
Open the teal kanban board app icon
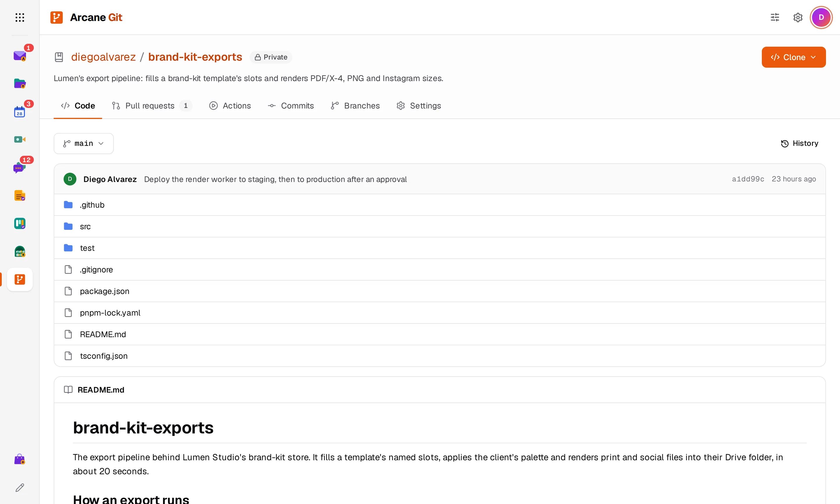[20, 223]
